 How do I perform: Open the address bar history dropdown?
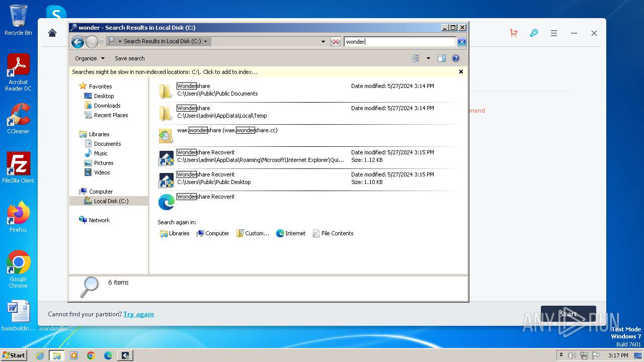tap(323, 42)
